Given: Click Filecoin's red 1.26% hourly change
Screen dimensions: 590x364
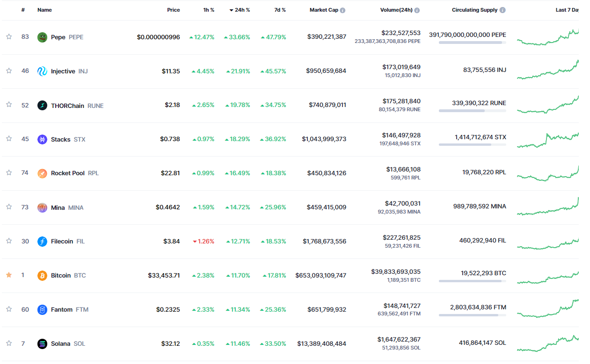Looking at the screenshot, I should click(x=204, y=242).
